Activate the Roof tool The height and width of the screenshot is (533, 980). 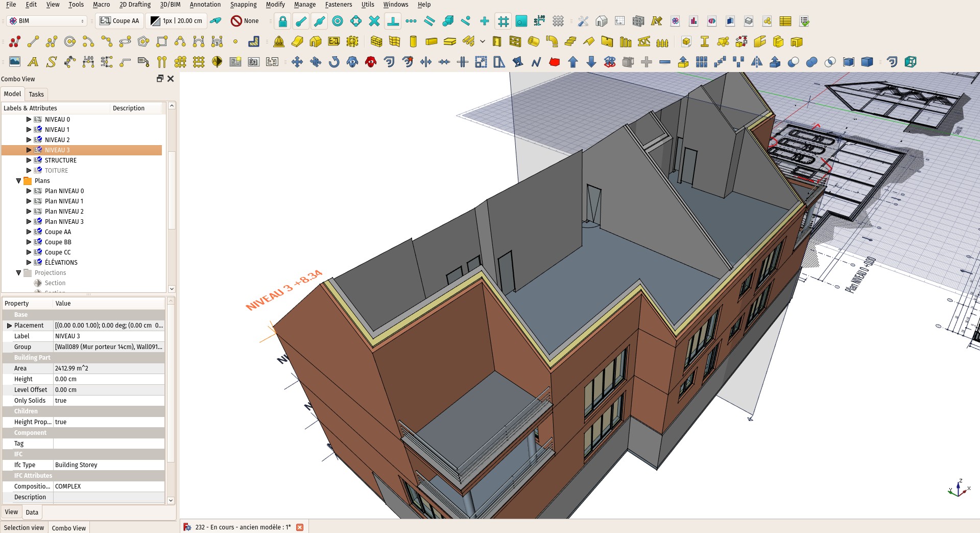588,41
